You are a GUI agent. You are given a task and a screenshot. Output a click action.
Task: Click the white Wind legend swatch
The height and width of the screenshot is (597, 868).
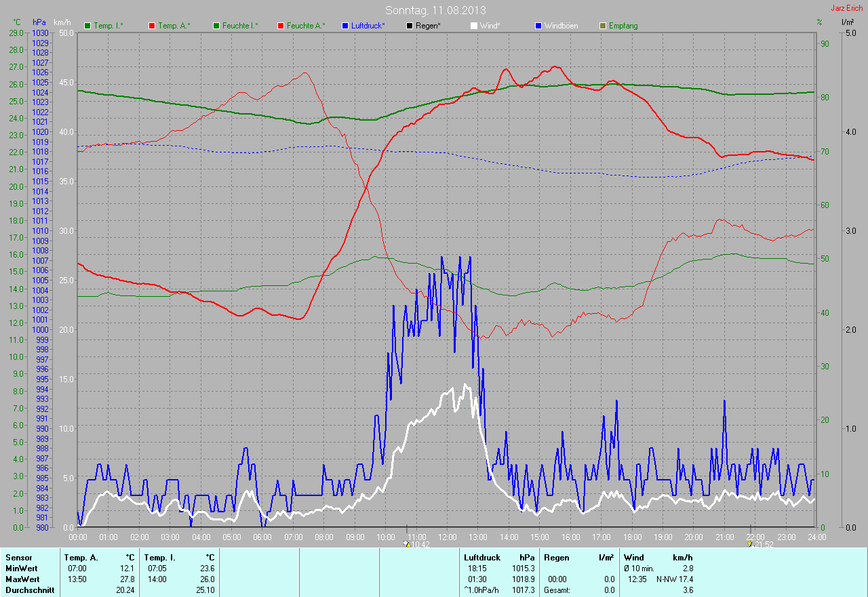474,26
